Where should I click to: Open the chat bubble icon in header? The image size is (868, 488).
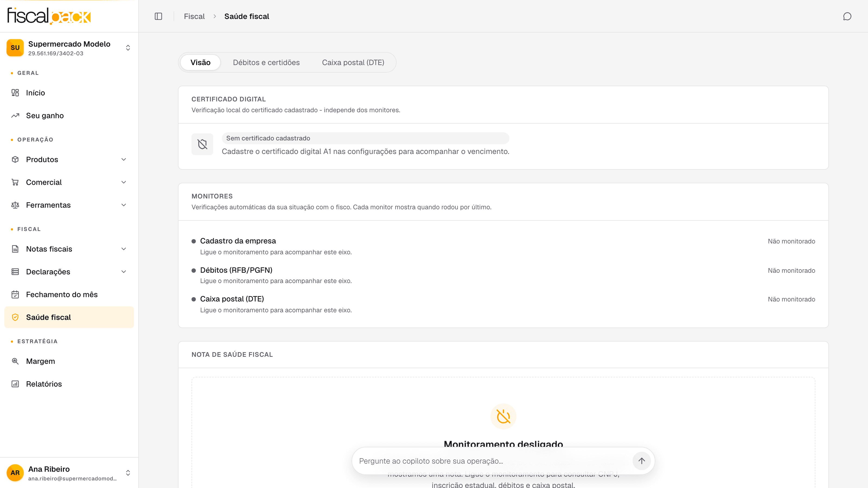pos(847,16)
